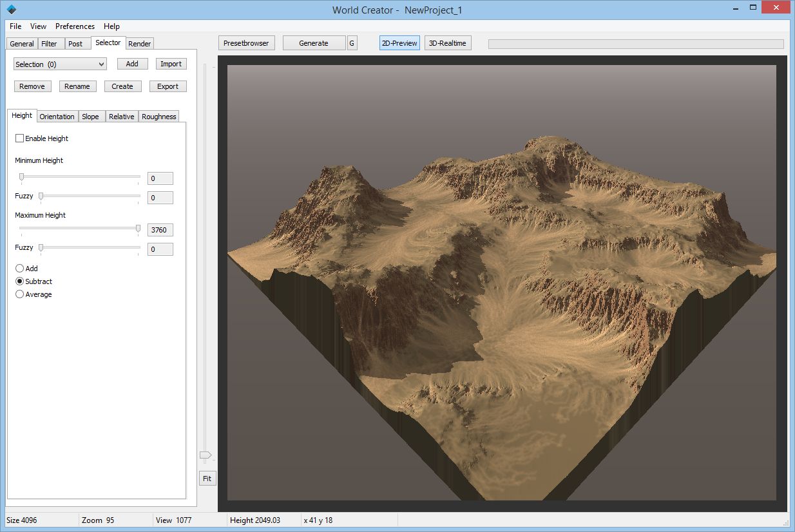Click the Presetbrowser button
795x532 pixels.
(x=246, y=43)
